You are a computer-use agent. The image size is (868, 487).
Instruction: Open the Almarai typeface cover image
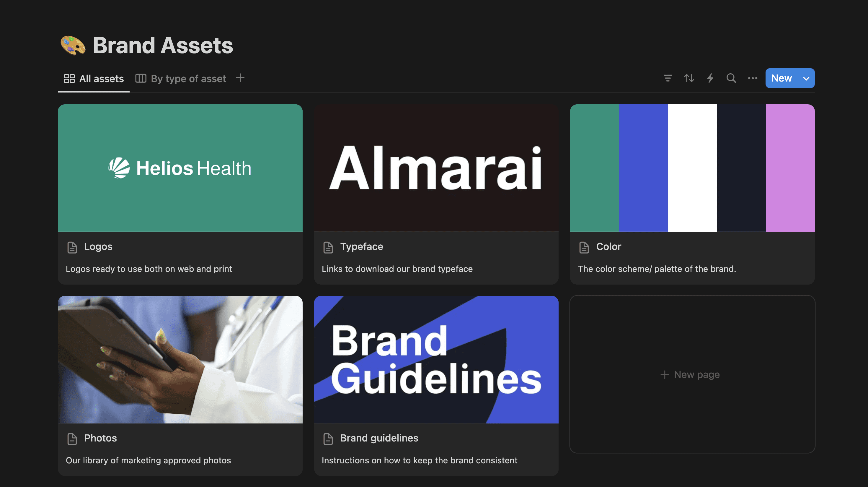coord(436,168)
